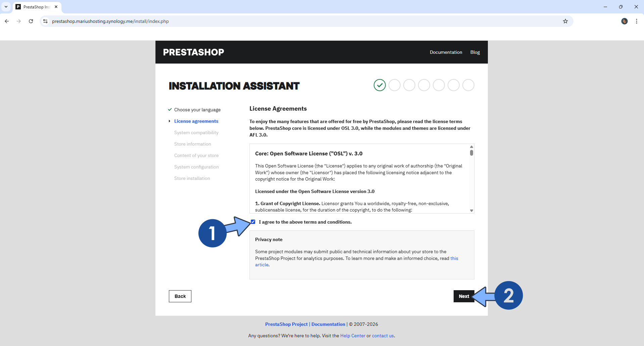Image resolution: width=644 pixels, height=346 pixels.
Task: Open Documentation from the PrestaShop header
Action: 446,52
